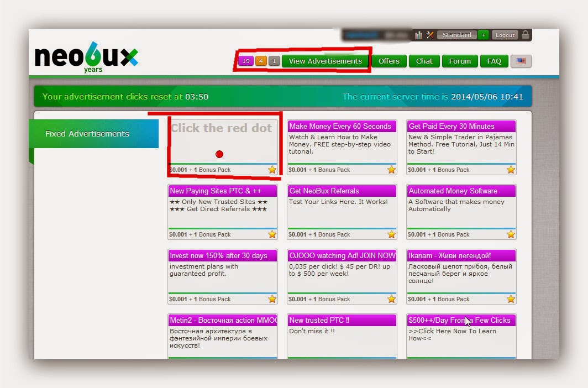Open 'Make Money Every 60 Seconds' ad title
This screenshot has height=388, width=588.
coord(342,127)
